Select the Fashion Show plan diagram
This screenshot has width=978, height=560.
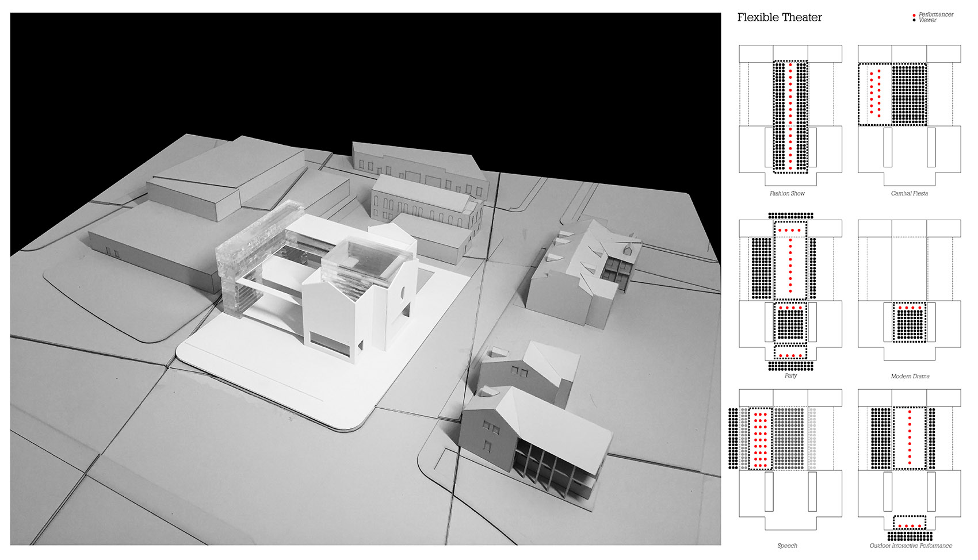pos(790,109)
